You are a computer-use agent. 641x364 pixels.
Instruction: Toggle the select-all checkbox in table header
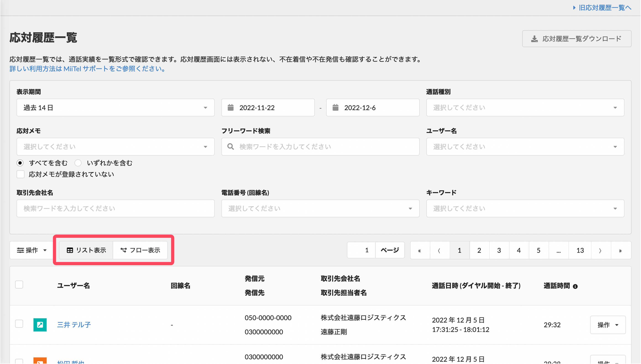pyautogui.click(x=19, y=285)
